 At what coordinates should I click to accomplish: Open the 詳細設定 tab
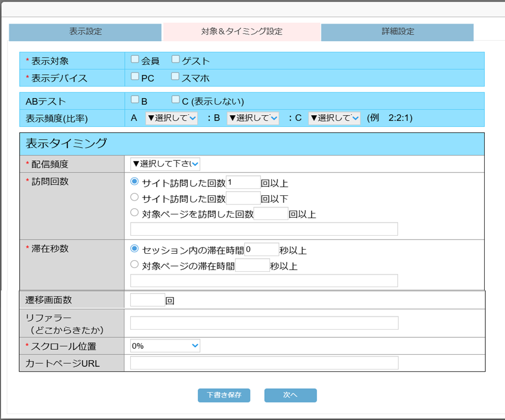pos(397,32)
